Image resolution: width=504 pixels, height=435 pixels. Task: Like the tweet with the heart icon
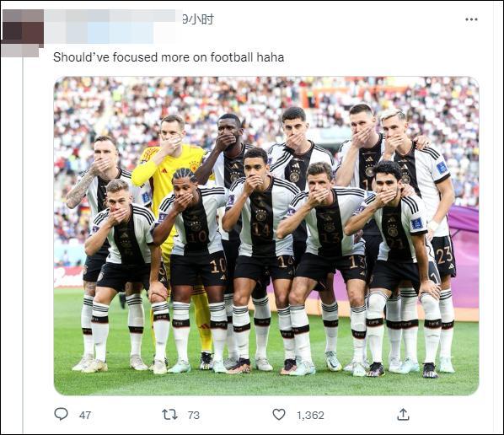coord(279,415)
